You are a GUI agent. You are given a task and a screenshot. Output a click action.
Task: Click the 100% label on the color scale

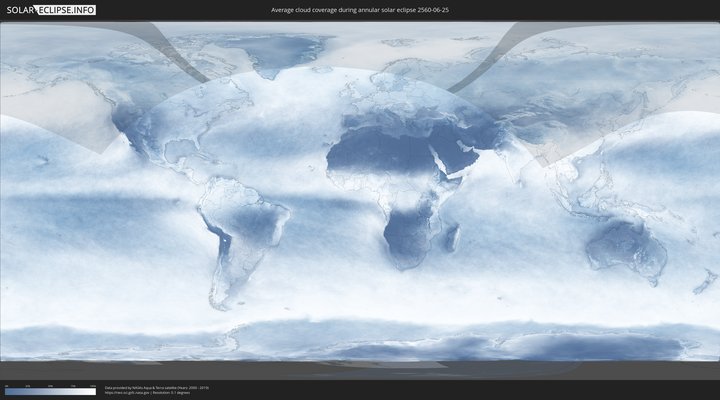click(93, 386)
